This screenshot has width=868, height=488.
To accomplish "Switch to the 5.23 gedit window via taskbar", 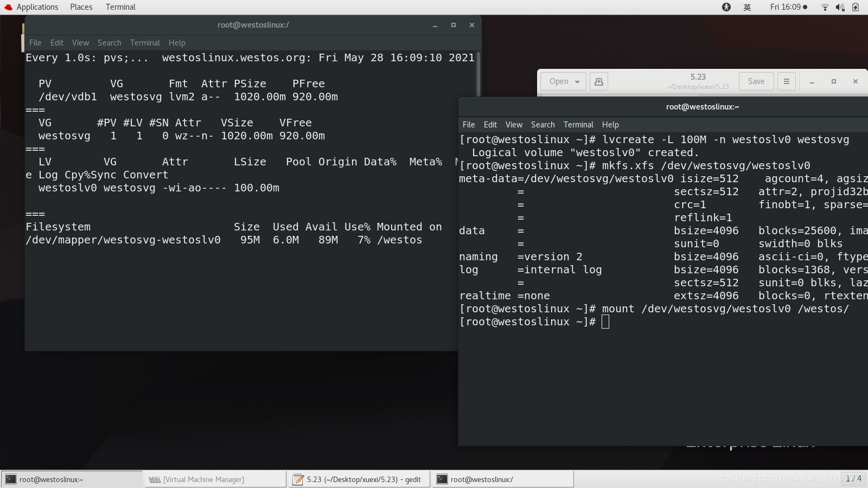I will pos(358,479).
